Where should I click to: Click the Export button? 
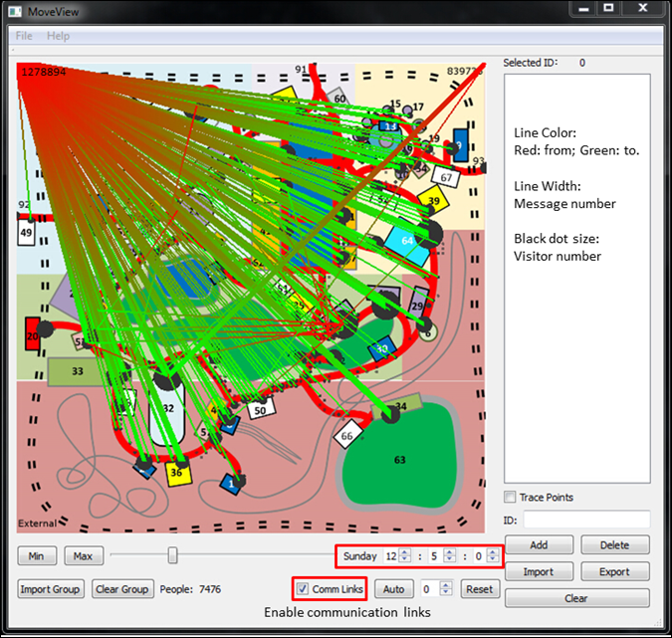(614, 572)
